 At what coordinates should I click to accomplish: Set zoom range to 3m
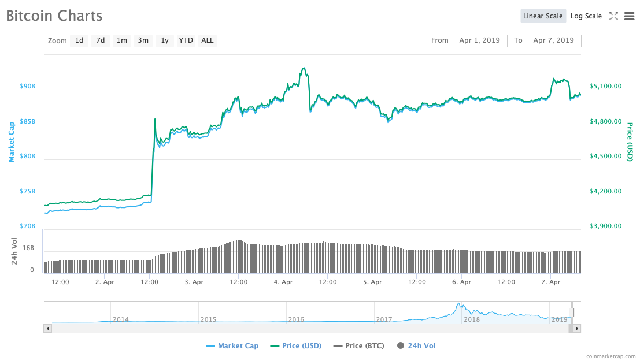143,40
